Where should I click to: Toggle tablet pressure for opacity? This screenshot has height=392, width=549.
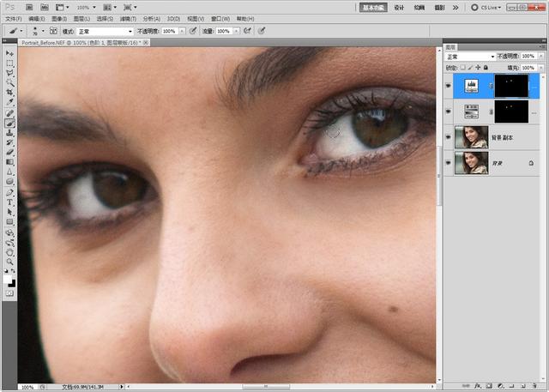[x=192, y=31]
